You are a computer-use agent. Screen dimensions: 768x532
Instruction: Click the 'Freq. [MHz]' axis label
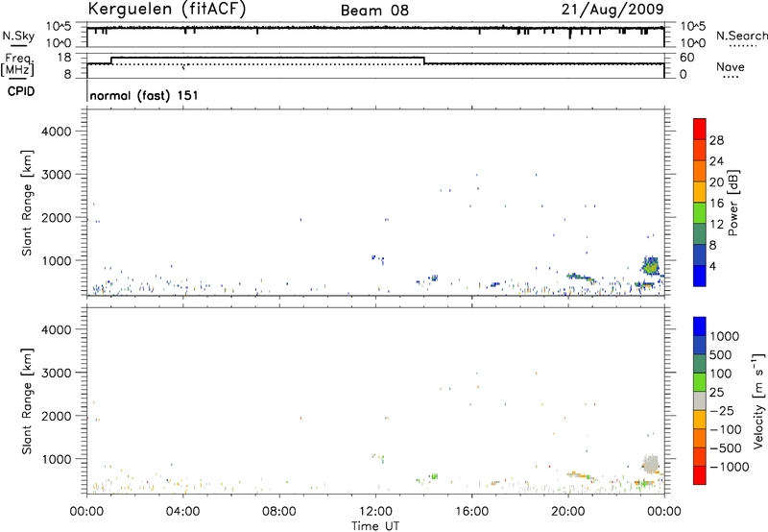[x=18, y=64]
